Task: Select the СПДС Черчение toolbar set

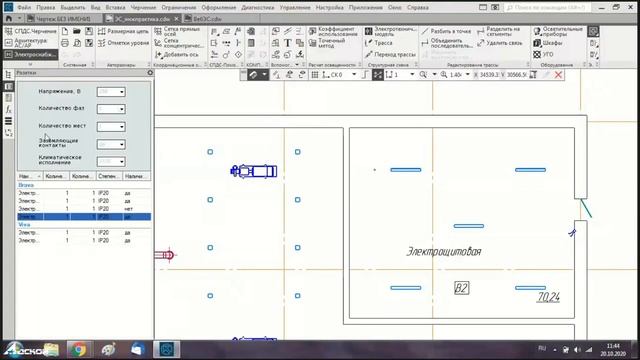Action: tap(31, 31)
